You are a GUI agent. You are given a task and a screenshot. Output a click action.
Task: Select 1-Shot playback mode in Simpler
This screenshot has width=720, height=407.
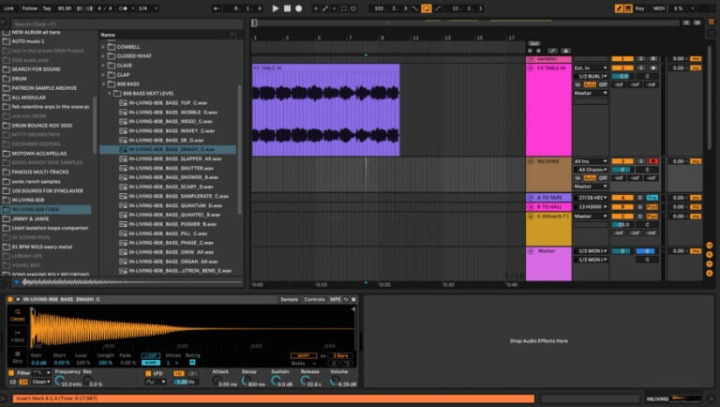17,336
